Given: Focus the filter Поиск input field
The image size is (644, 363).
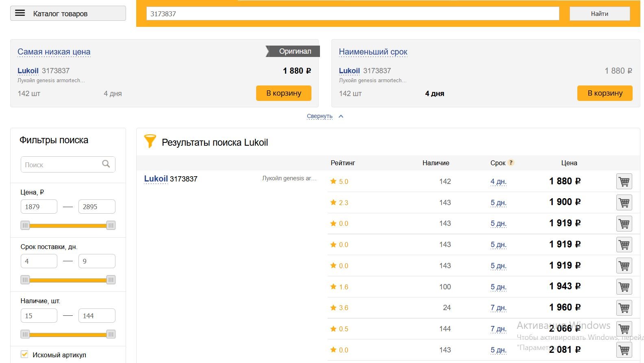Looking at the screenshot, I should [x=68, y=164].
